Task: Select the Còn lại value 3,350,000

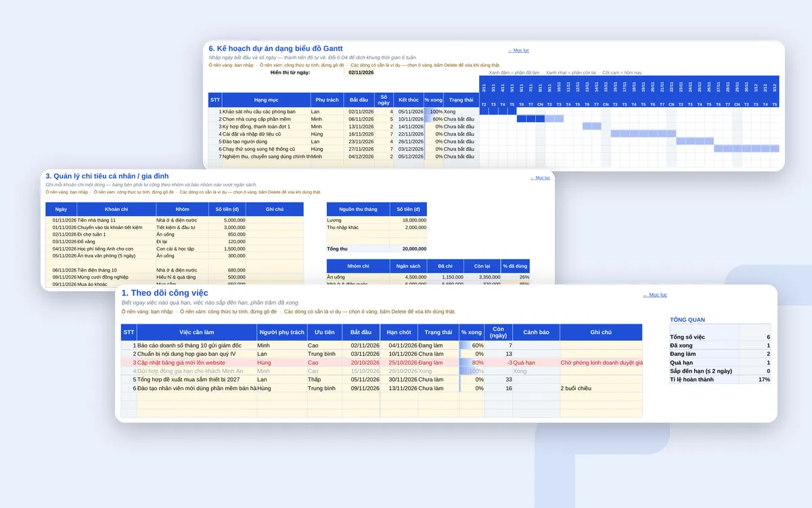Action: click(482, 277)
